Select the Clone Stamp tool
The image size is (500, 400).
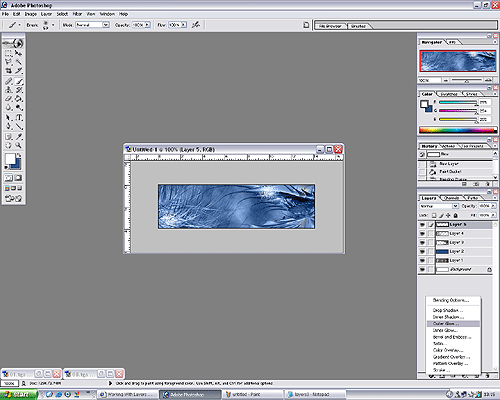coord(8,90)
